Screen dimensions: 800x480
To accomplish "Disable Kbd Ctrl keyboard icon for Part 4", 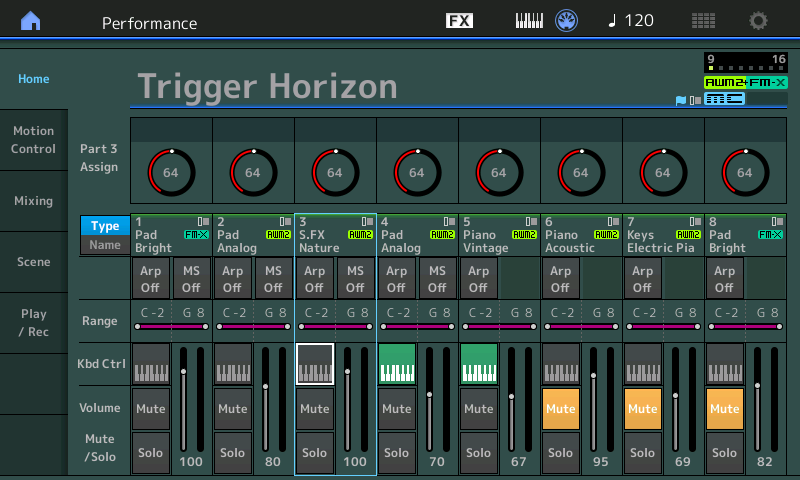I will coord(397,364).
